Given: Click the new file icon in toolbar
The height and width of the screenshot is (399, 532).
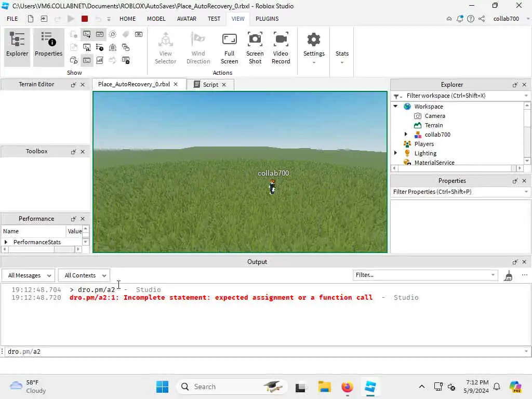Looking at the screenshot, I should 31,19.
